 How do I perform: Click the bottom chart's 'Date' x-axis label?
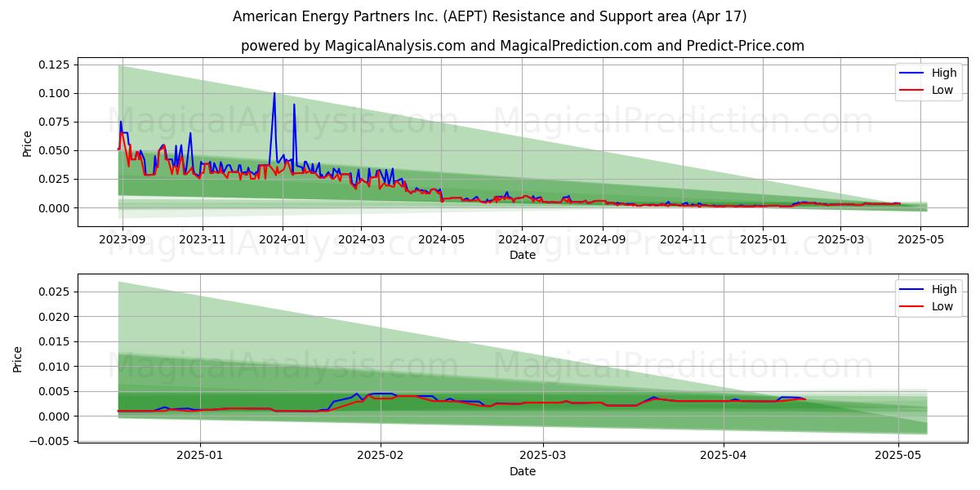[523, 471]
